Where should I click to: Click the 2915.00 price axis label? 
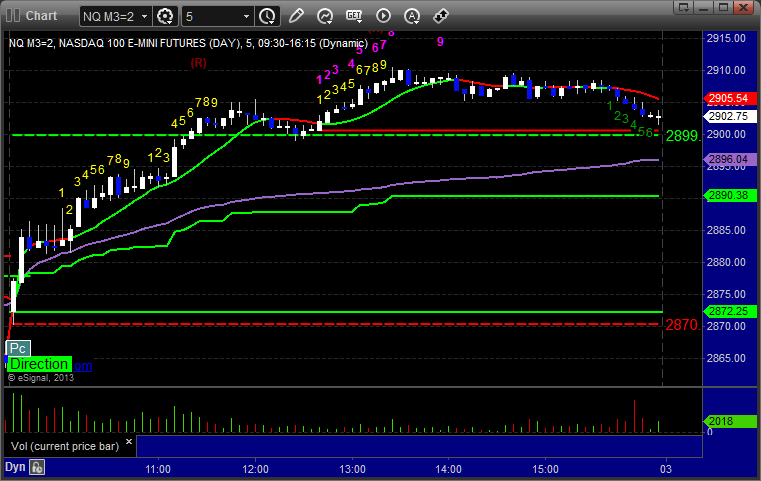[727, 38]
